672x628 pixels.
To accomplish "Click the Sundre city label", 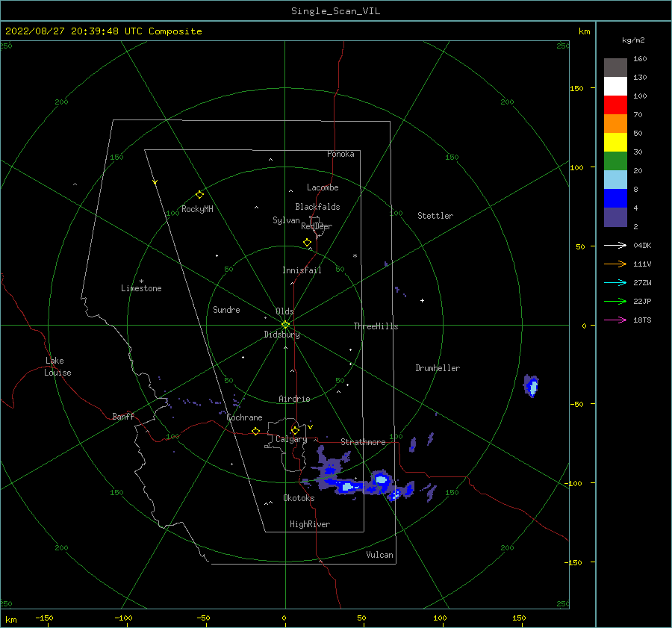I will (226, 310).
